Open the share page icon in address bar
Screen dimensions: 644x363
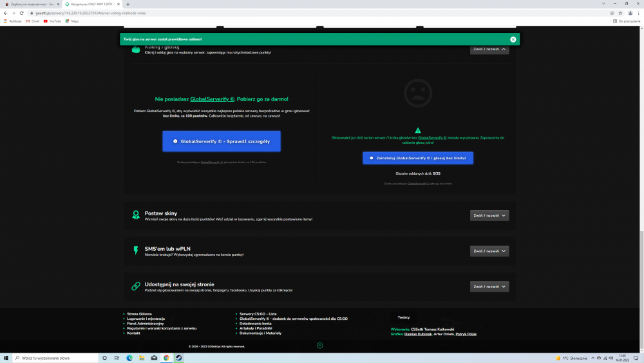[x=612, y=13]
